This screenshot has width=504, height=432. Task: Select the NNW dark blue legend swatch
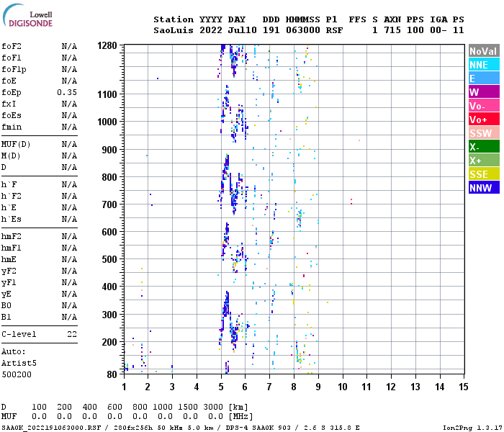pyautogui.click(x=484, y=188)
